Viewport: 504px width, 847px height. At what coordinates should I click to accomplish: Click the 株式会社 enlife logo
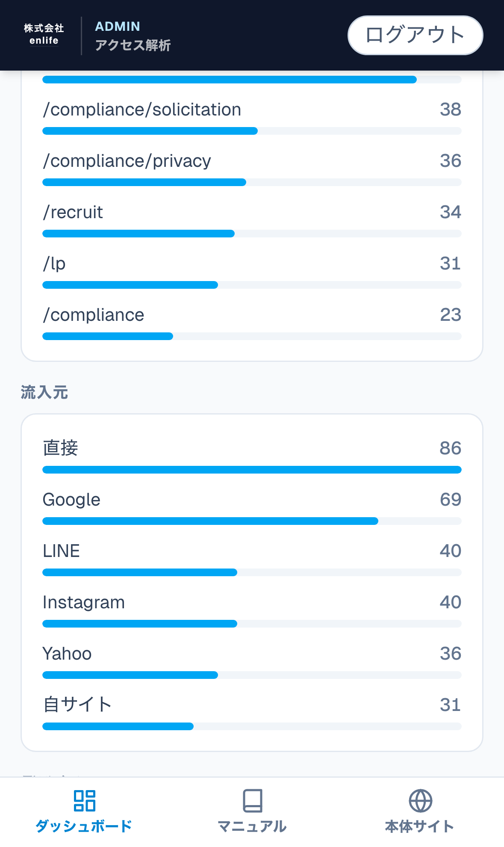point(44,35)
